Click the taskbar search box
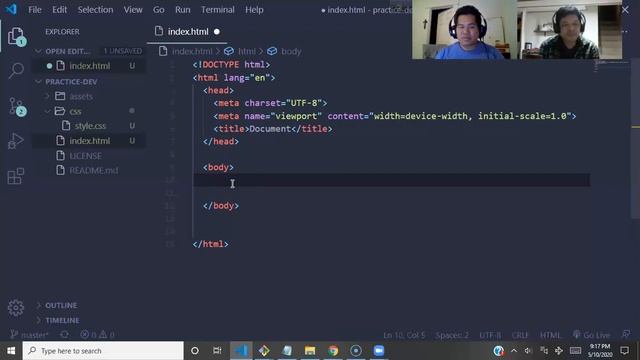 (x=103, y=351)
